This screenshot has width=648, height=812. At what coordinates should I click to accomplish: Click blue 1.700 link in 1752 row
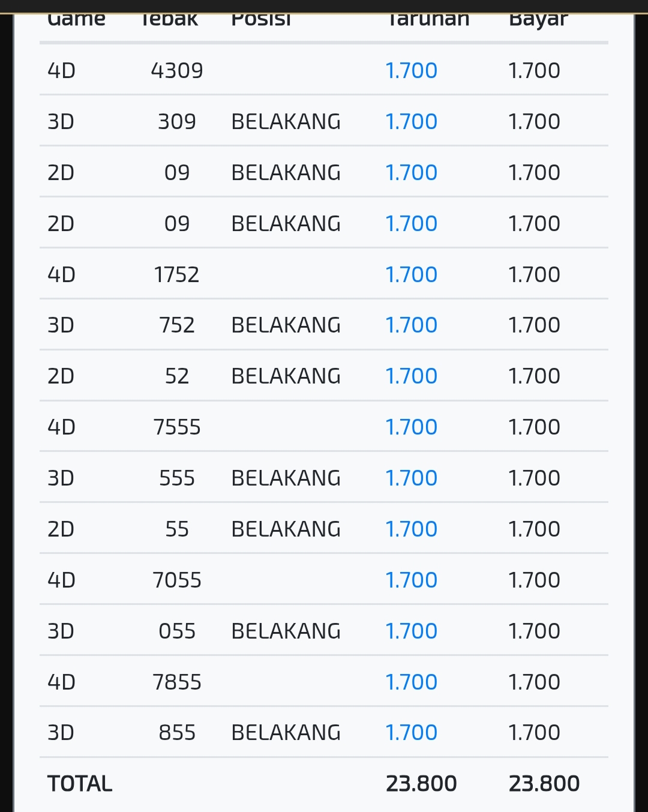411,275
